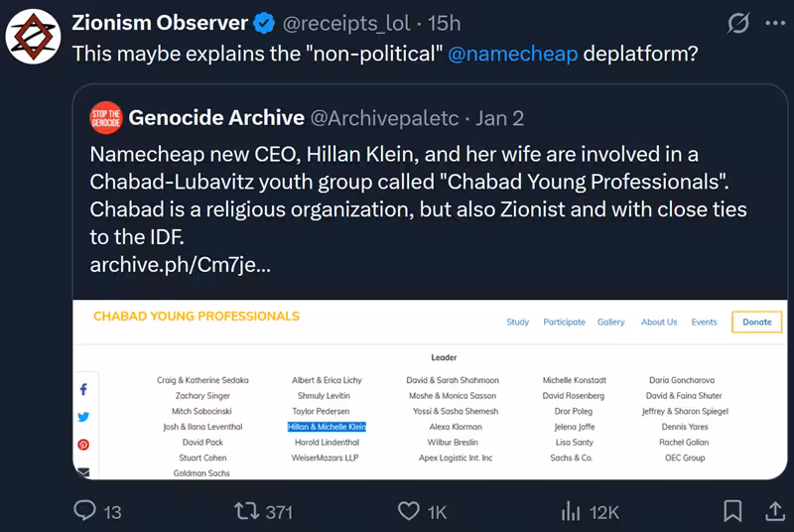Click Pinterest icon in embedded page
This screenshot has width=794, height=532.
[83, 446]
